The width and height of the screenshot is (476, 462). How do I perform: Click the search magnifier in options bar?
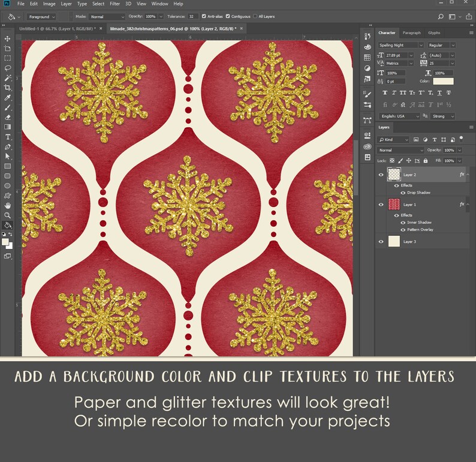441,17
